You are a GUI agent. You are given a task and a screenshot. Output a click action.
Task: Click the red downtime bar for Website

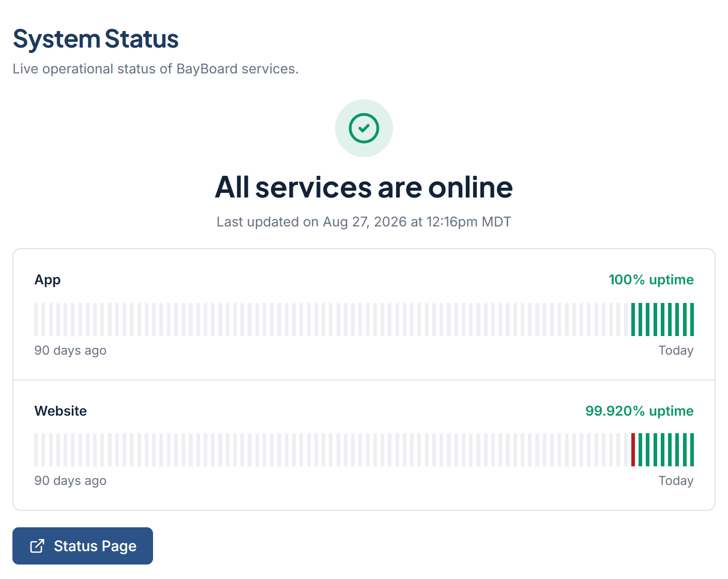633,450
